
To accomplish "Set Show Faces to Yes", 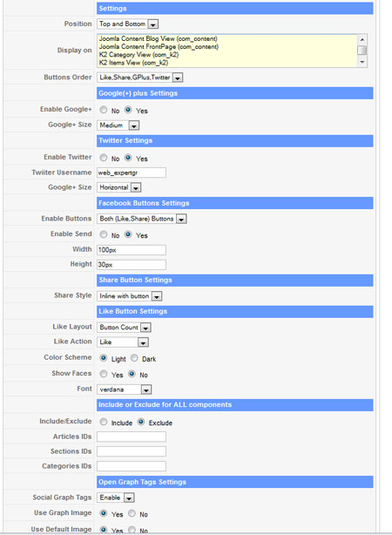I will (x=104, y=374).
